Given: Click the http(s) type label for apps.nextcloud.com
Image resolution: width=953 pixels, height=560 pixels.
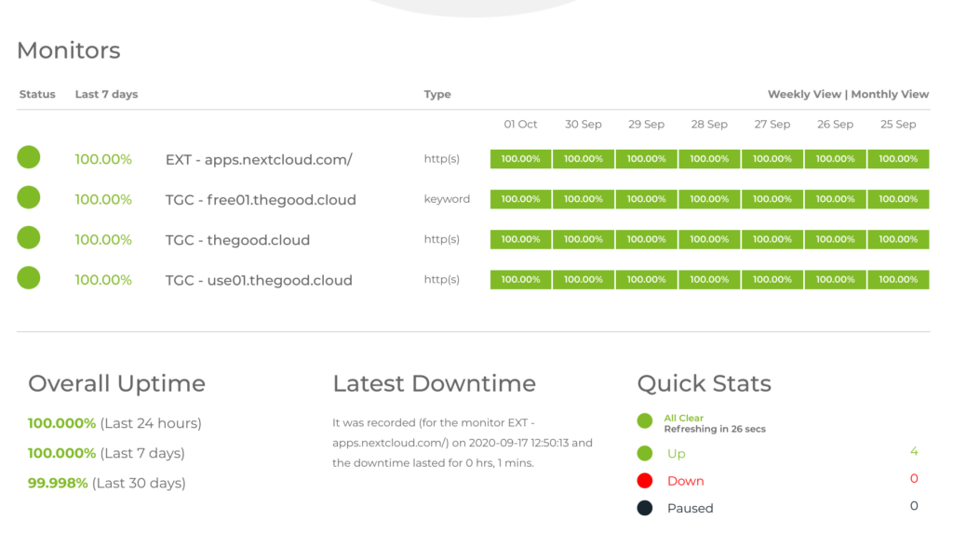Looking at the screenshot, I should click(442, 159).
